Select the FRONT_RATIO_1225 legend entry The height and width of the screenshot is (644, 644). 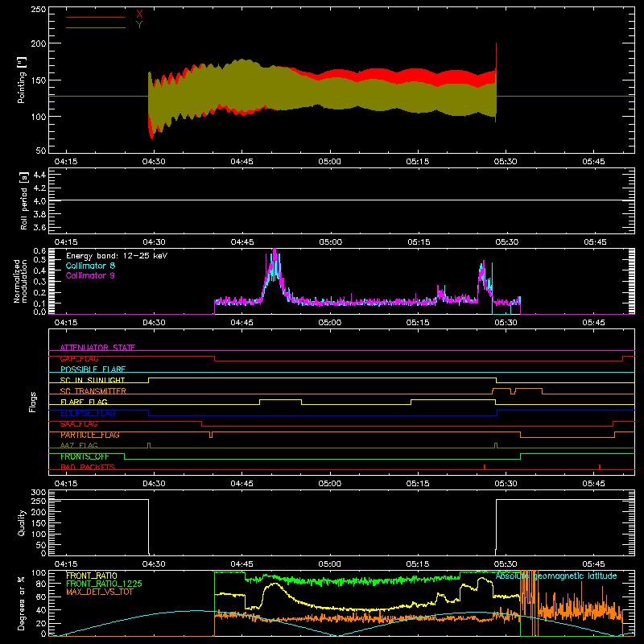click(x=104, y=584)
